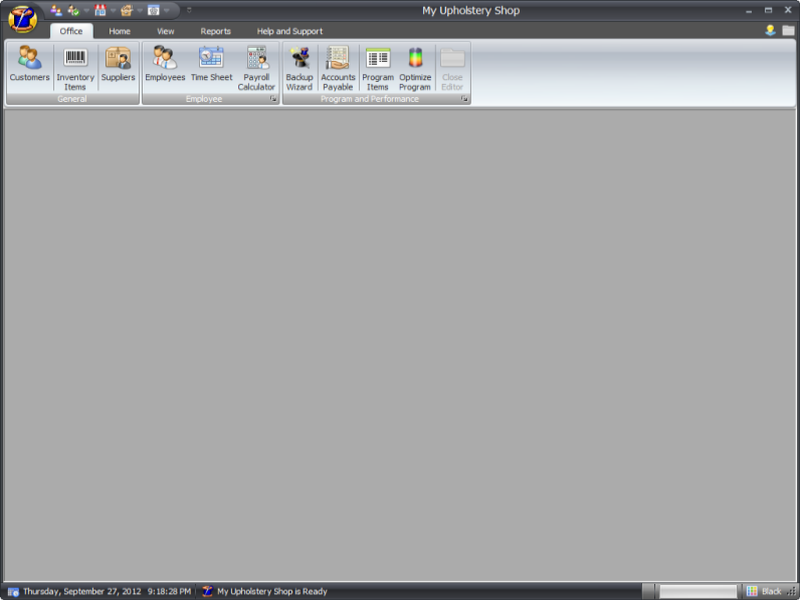Image resolution: width=800 pixels, height=600 pixels.
Task: Open Program and Performance group launcher
Action: pos(464,99)
